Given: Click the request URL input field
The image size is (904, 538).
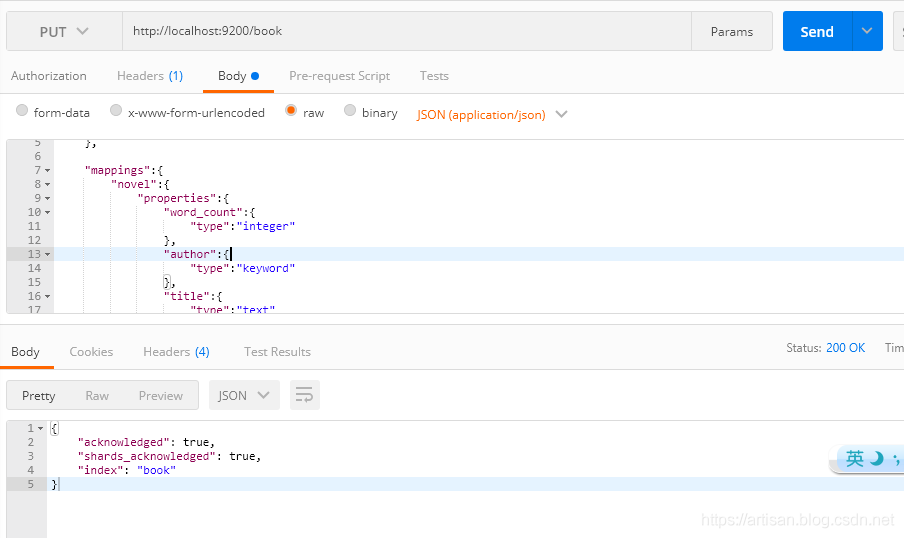Looking at the screenshot, I should 405,31.
